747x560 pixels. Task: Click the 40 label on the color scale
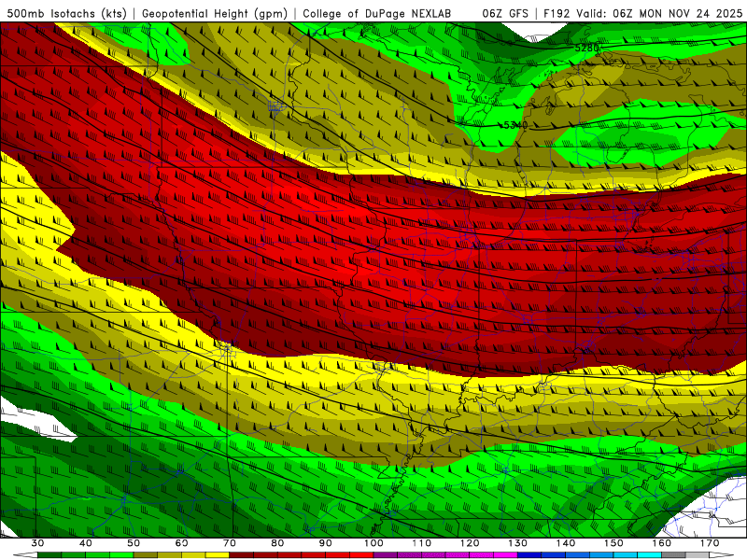[86, 543]
